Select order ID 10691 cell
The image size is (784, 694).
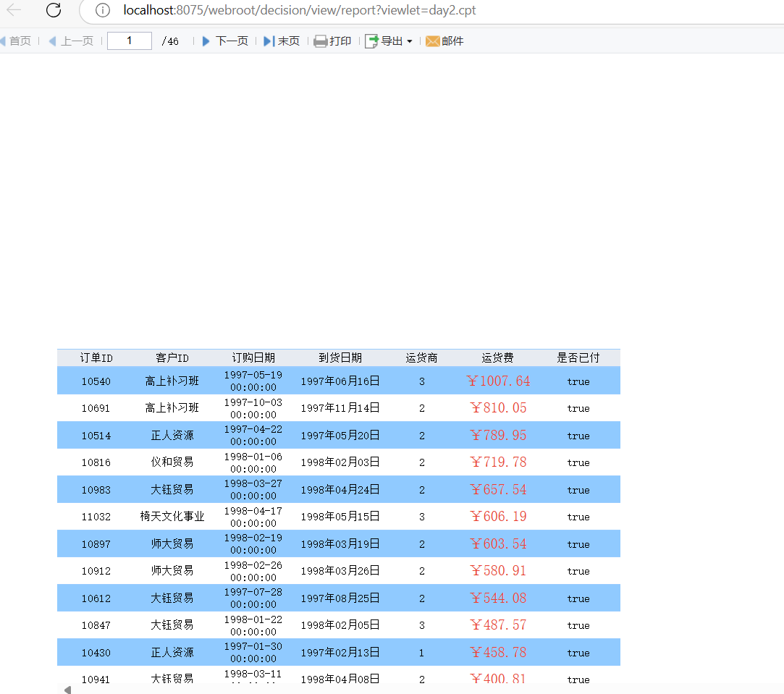[96, 408]
